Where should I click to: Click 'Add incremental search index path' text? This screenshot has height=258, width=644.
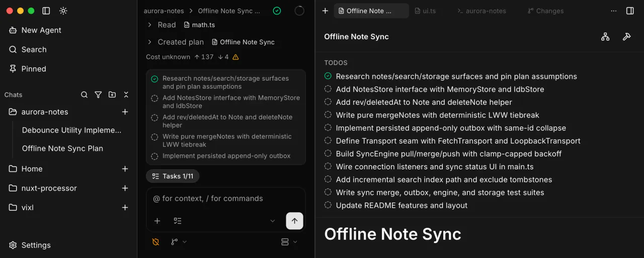(444, 179)
